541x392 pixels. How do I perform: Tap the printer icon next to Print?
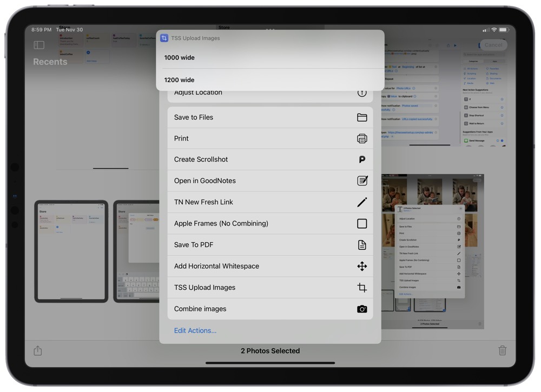pyautogui.click(x=363, y=138)
